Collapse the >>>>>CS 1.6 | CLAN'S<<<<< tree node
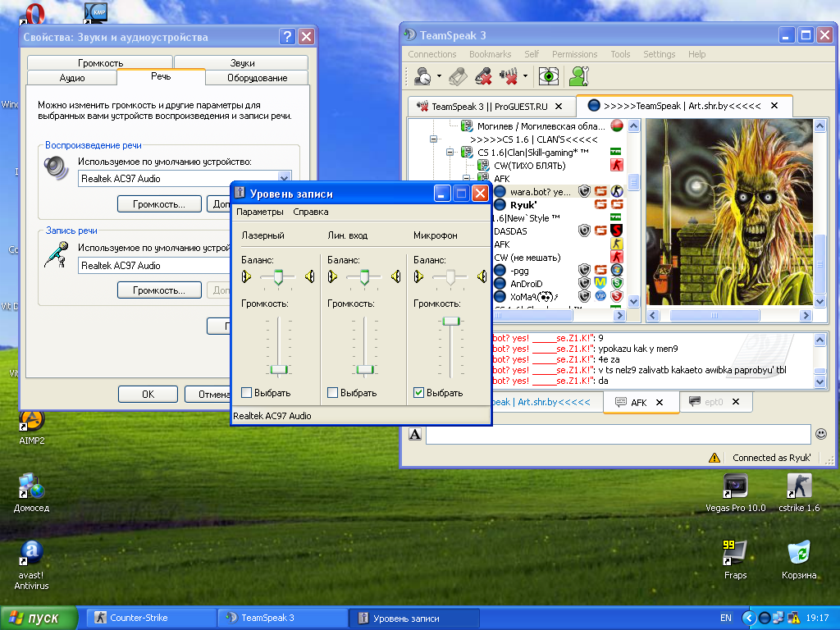Viewport: 840px width, 630px height. [433, 139]
